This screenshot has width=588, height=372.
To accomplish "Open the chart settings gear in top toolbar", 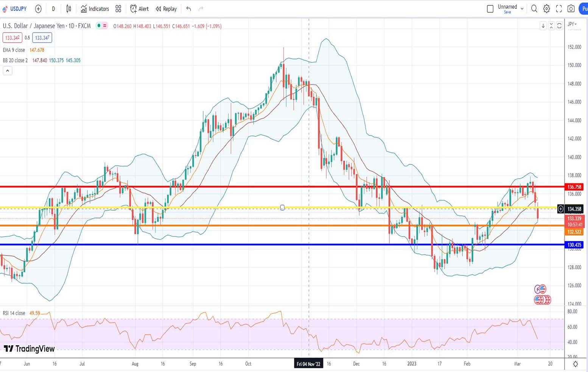I will coord(546,9).
